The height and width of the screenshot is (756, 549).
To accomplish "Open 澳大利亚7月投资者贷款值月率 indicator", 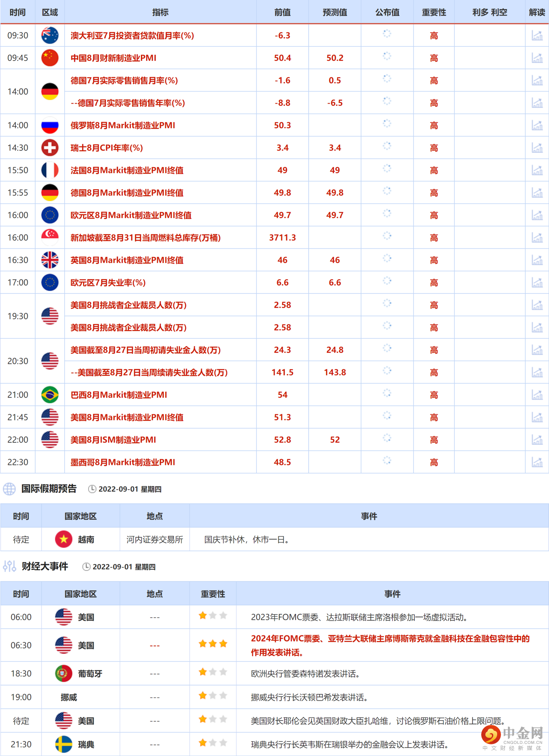I will pyautogui.click(x=132, y=35).
